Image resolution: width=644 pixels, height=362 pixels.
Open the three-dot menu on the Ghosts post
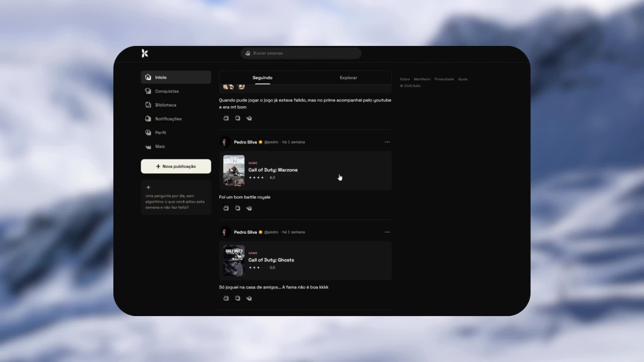coord(387,232)
